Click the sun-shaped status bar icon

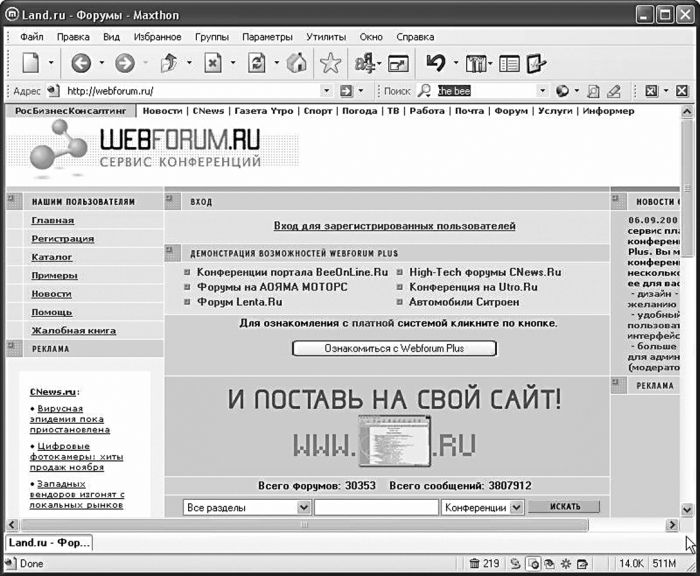pos(566,564)
